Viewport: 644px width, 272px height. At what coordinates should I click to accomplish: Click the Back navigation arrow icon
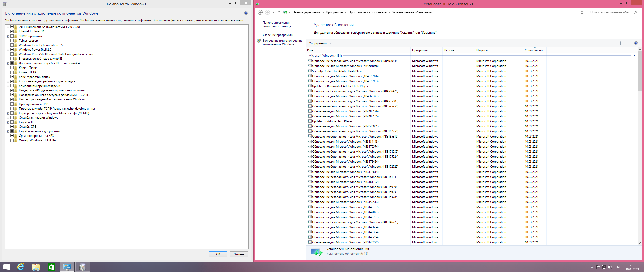pyautogui.click(x=260, y=12)
